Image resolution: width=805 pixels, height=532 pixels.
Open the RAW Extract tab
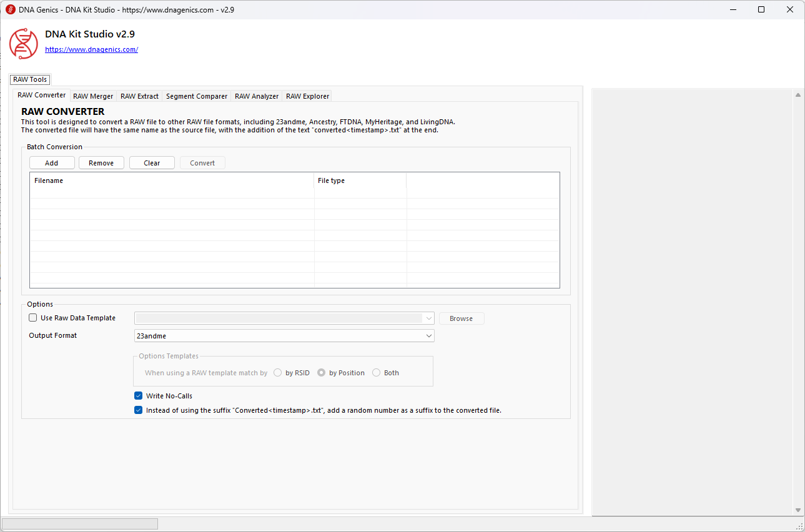(139, 96)
